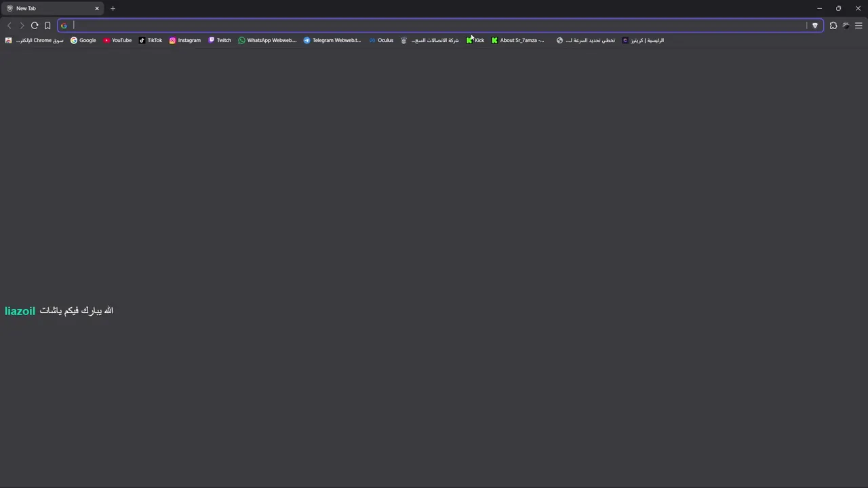Focus the address bar field

441,26
